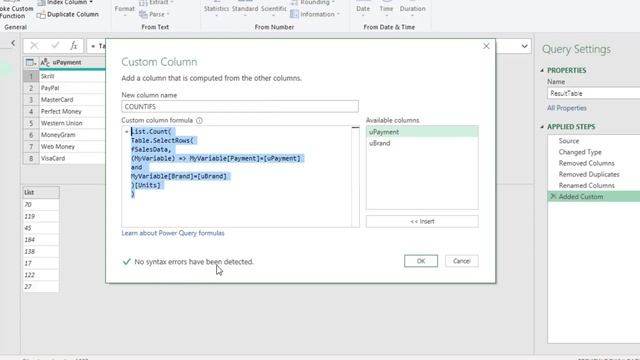The height and width of the screenshot is (360, 640).
Task: Collapse the PROPERTIES section
Action: pyautogui.click(x=542, y=71)
